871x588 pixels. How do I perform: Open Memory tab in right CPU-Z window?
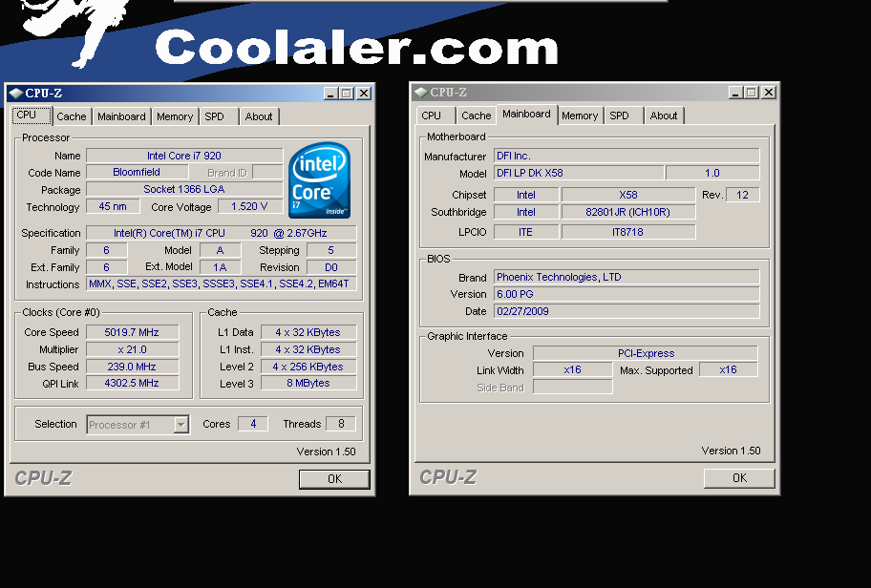tap(580, 115)
